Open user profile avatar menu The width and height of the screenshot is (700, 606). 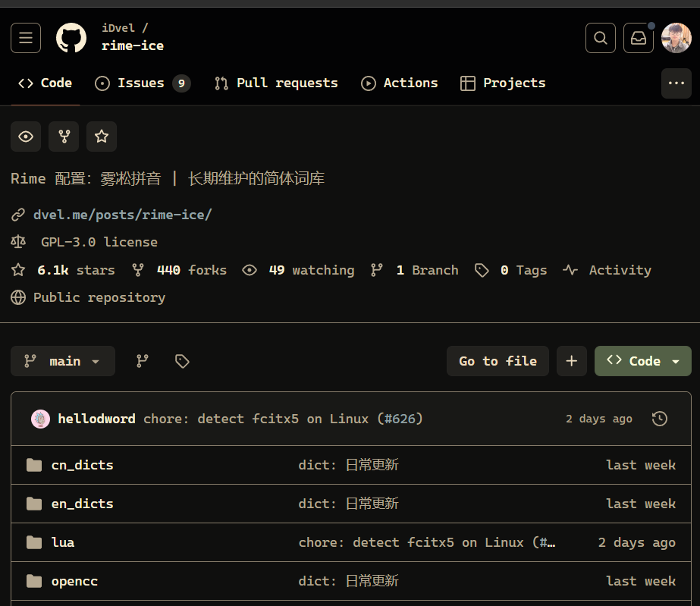click(676, 38)
